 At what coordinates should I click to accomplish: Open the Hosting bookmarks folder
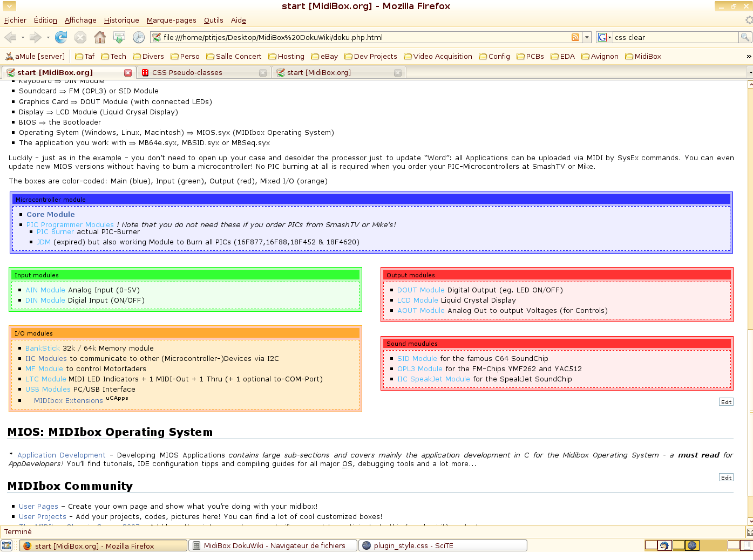coord(286,56)
